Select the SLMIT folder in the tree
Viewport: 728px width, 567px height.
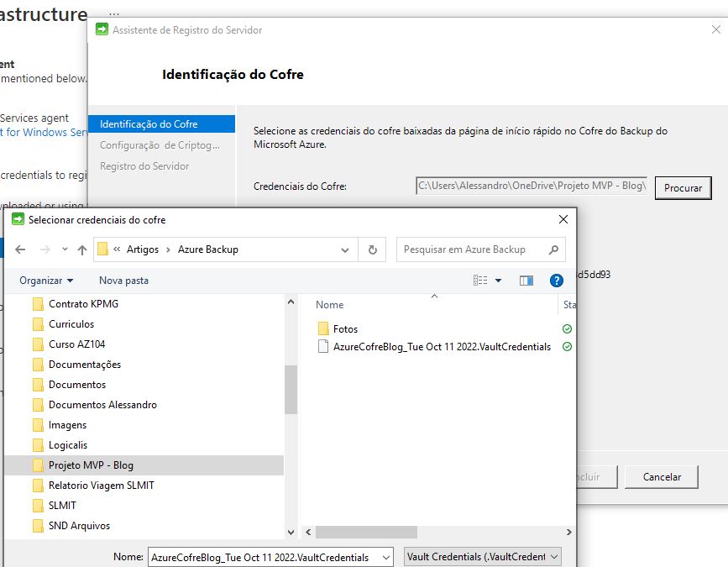pyautogui.click(x=62, y=506)
